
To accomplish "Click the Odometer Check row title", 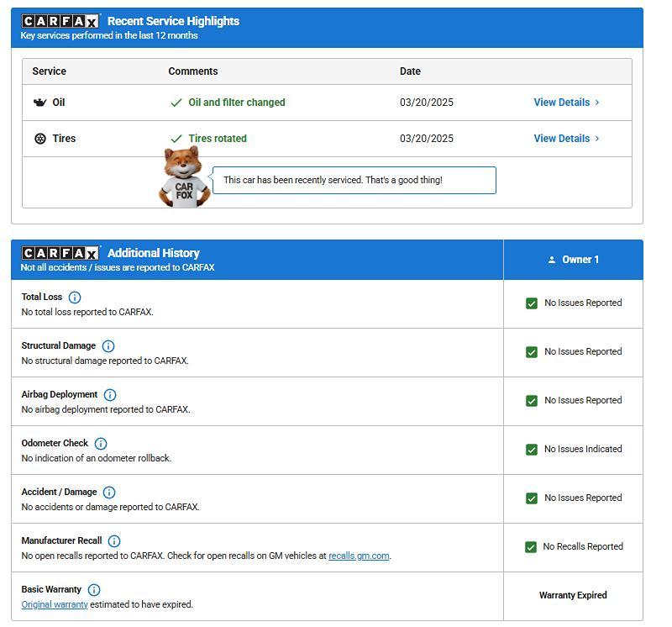I will point(55,443).
